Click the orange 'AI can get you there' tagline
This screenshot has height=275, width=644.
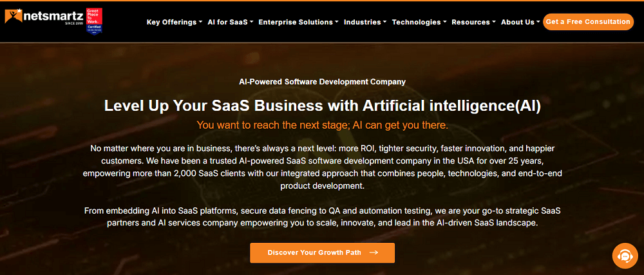pos(322,125)
